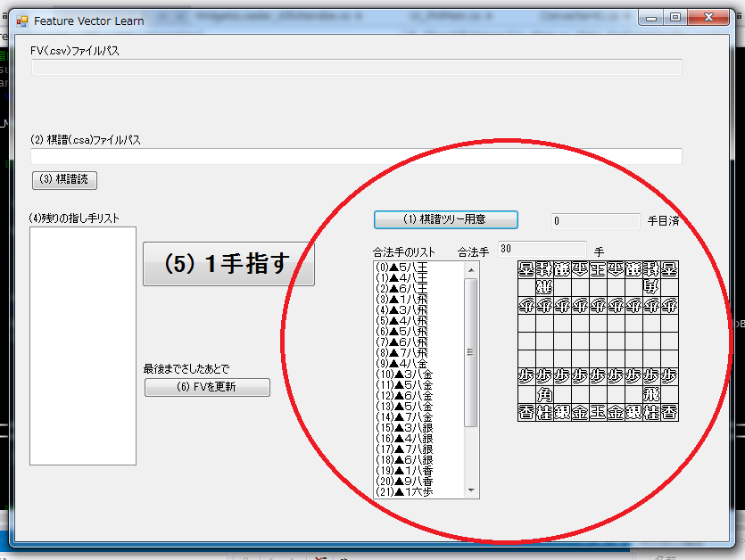The image size is (745, 560).
Task: Select move (10)▲3八金 in the list
Action: pyautogui.click(x=404, y=375)
